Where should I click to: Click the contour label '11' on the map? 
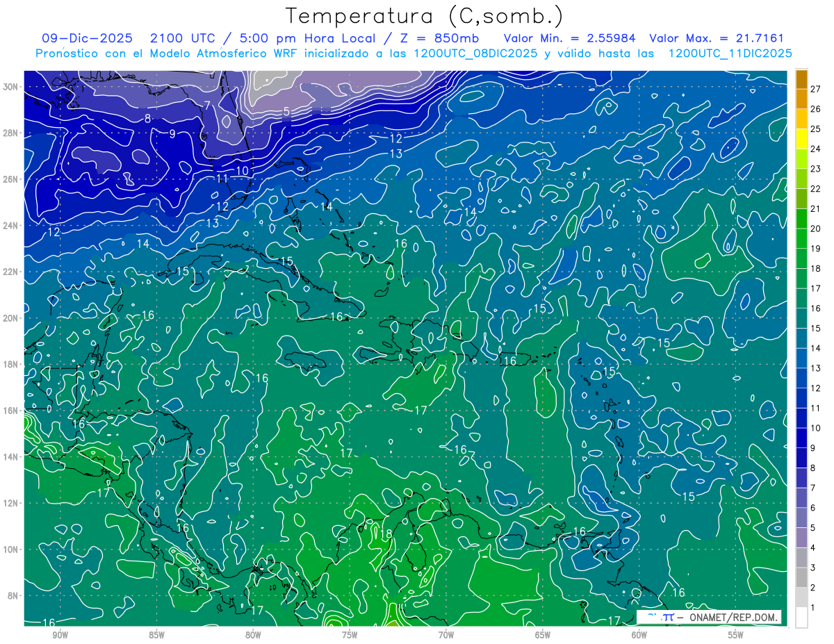coord(222,179)
